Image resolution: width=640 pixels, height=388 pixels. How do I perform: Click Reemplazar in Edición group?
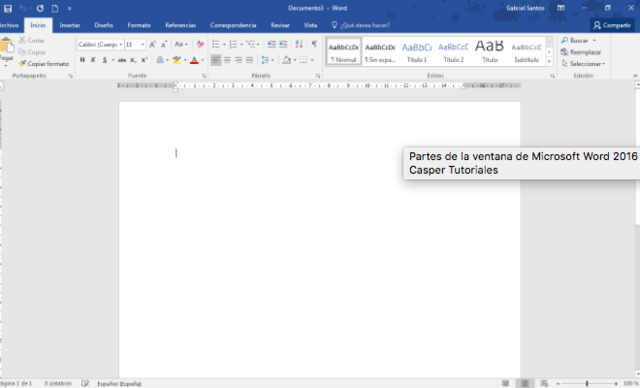(581, 52)
